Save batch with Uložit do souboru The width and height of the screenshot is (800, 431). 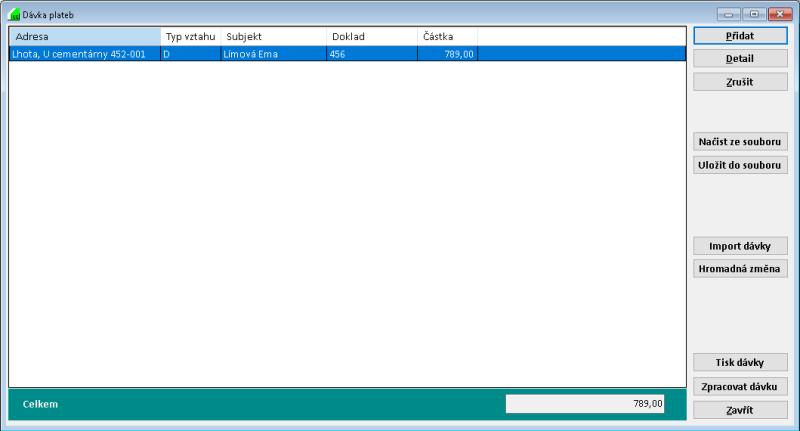click(x=740, y=165)
